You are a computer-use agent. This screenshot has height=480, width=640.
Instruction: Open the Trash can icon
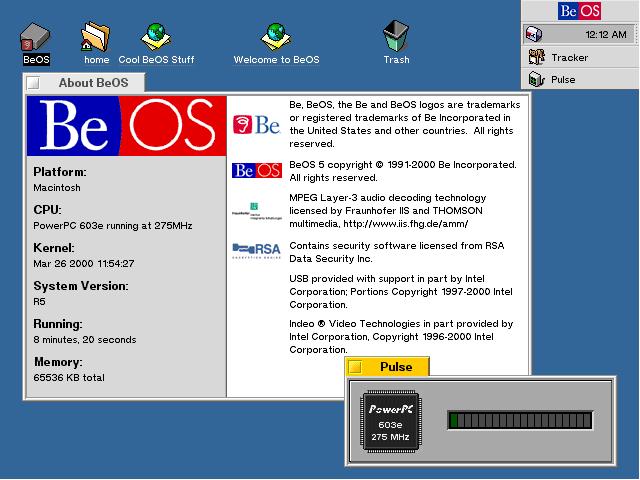pyautogui.click(x=396, y=36)
